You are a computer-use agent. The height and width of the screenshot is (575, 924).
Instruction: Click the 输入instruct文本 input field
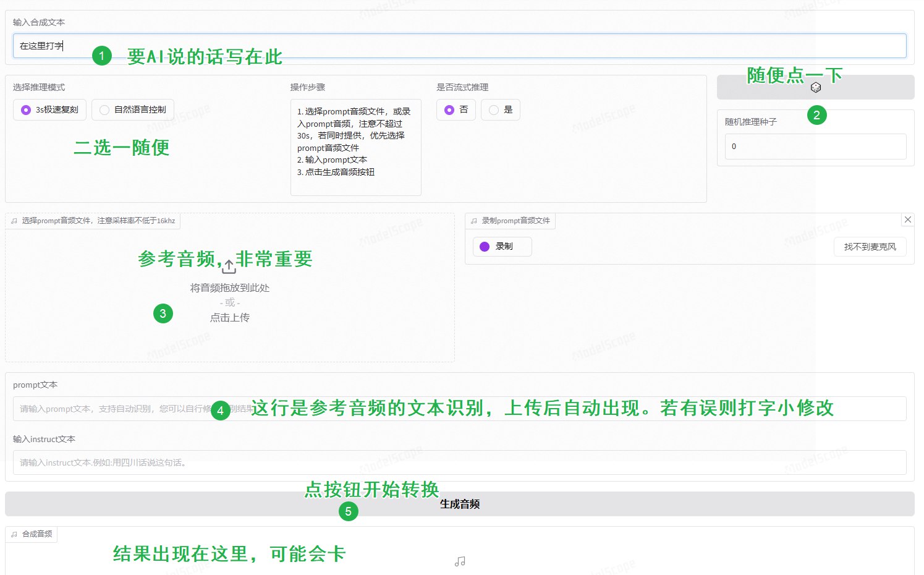[459, 462]
